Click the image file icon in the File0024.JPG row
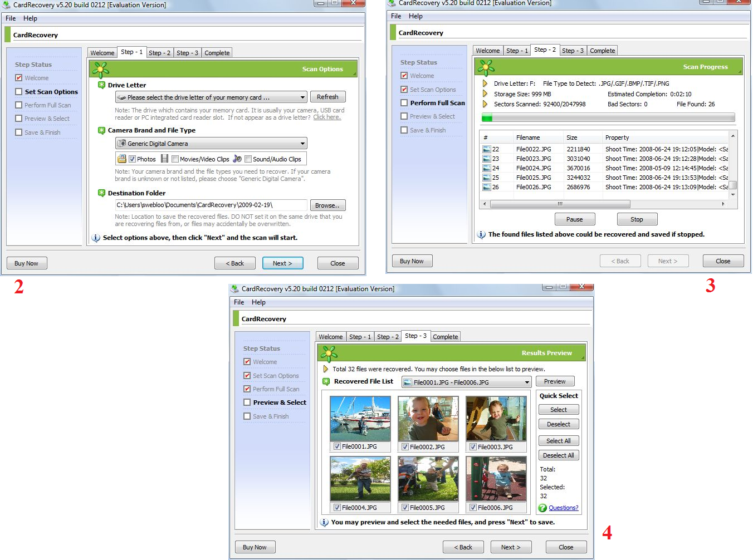 [x=487, y=168]
